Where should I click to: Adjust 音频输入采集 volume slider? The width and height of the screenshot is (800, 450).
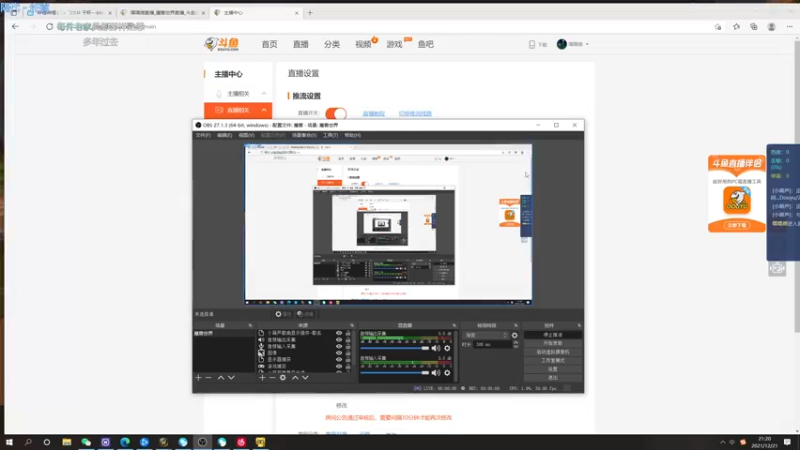(395, 373)
